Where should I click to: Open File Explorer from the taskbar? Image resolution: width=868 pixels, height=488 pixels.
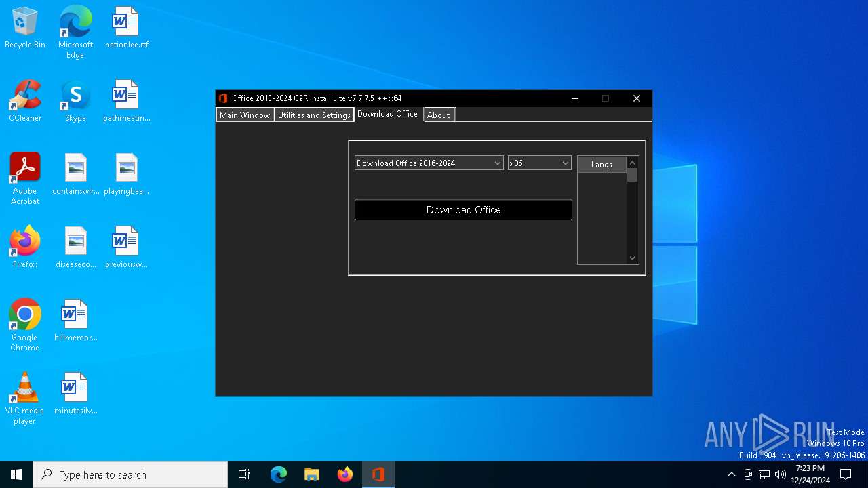[x=312, y=474]
